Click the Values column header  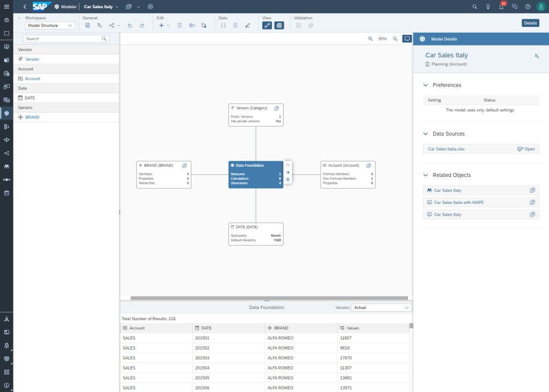coord(373,328)
